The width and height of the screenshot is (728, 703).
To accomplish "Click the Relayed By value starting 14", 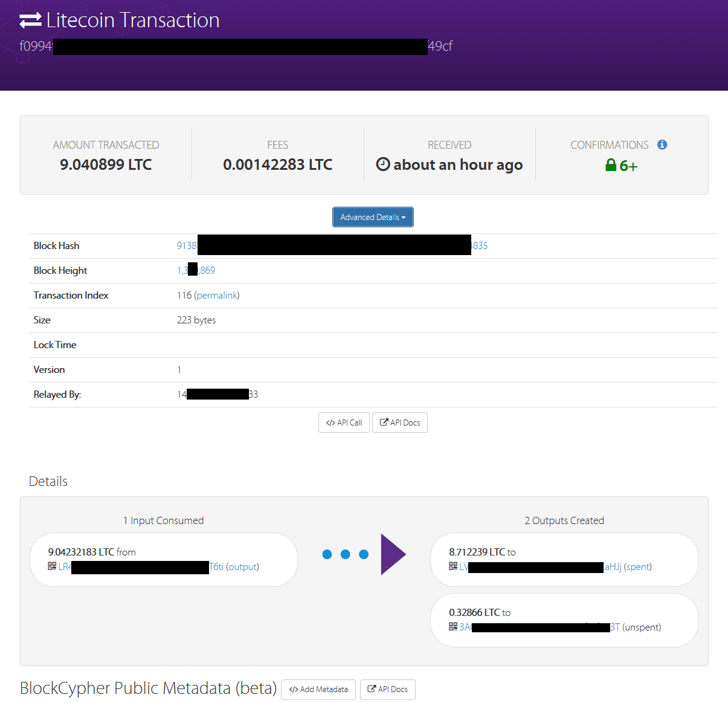I will click(217, 394).
